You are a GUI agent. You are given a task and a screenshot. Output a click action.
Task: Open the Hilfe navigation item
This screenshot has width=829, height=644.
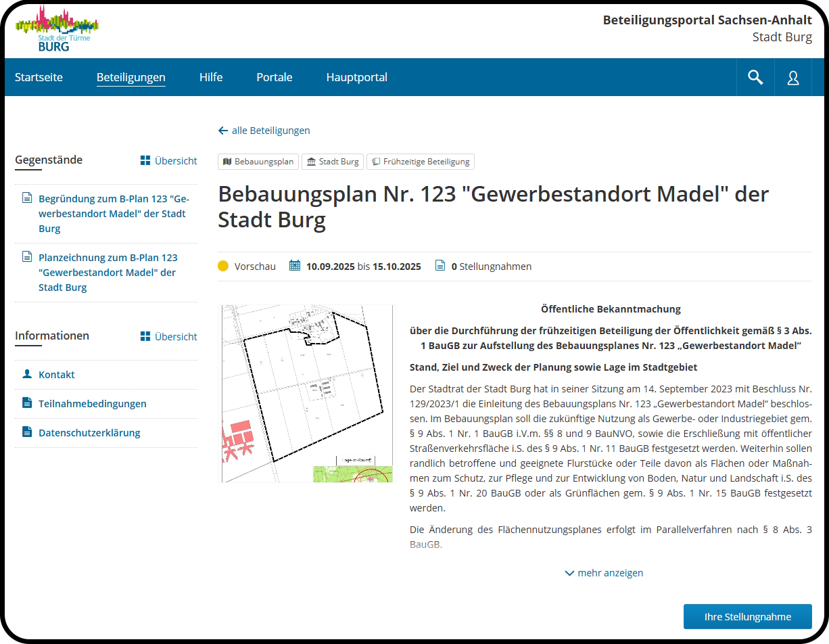pyautogui.click(x=211, y=77)
